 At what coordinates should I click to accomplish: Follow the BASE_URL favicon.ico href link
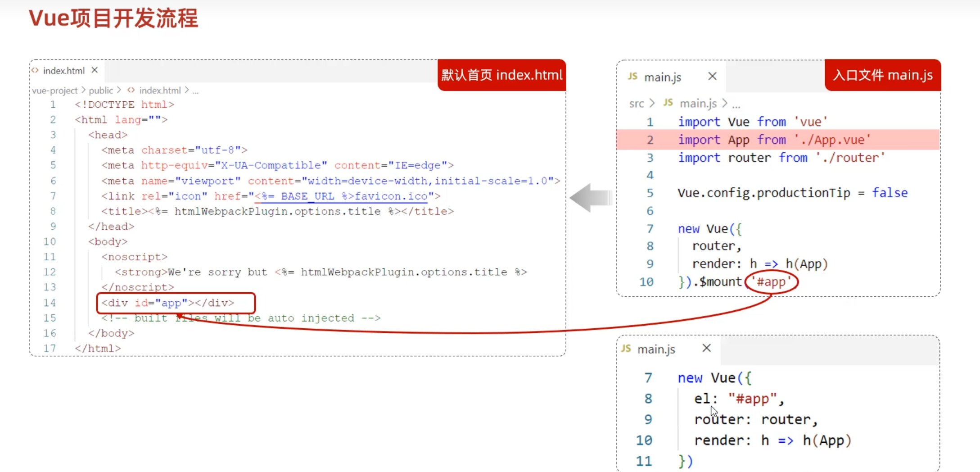(x=341, y=196)
